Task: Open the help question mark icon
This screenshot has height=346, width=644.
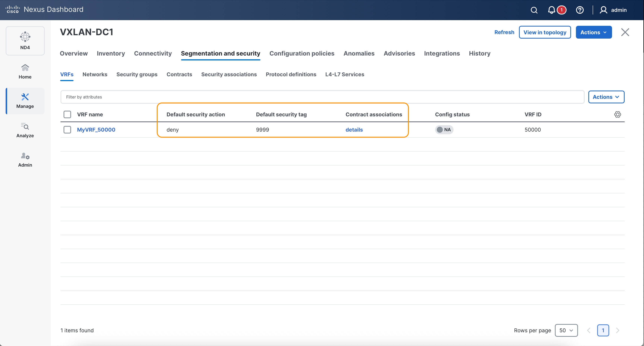Action: click(580, 10)
